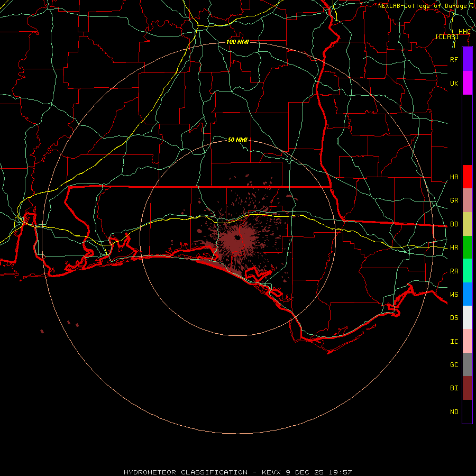This screenshot has width=476, height=476.
Task: Click the dense biological echo around radar
Action: tap(237, 239)
